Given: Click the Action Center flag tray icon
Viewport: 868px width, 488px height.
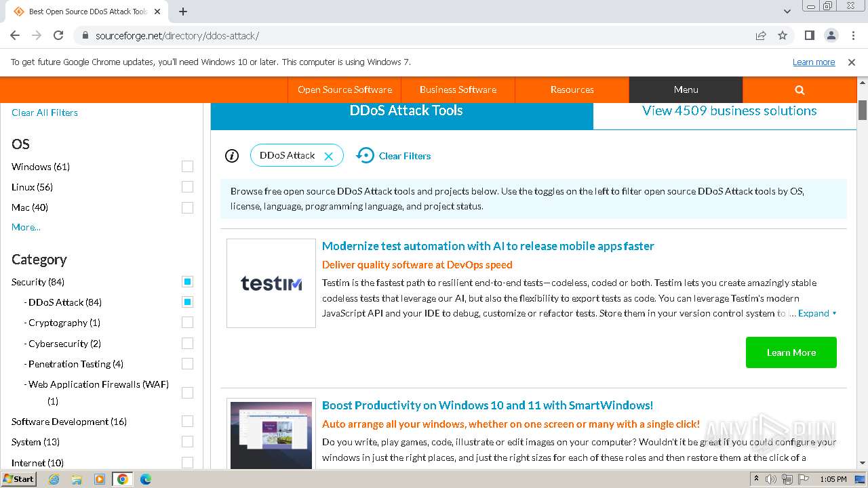Looking at the screenshot, I should click(x=803, y=479).
